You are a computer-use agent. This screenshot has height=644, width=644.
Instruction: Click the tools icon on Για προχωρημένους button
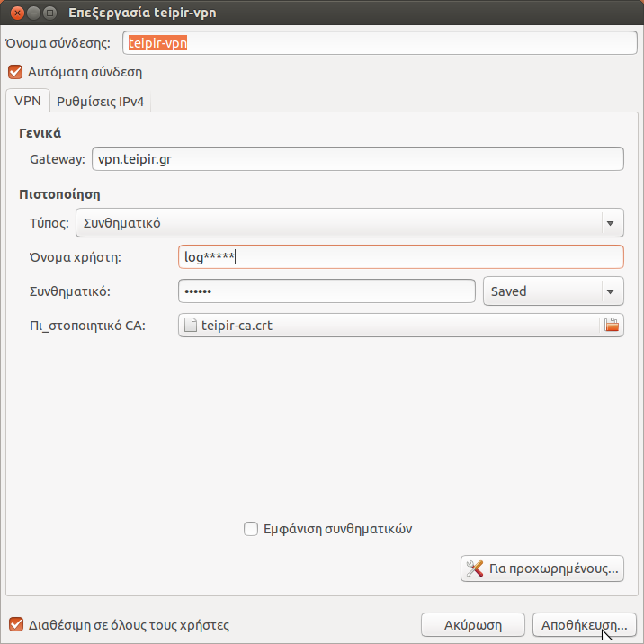pos(475,568)
